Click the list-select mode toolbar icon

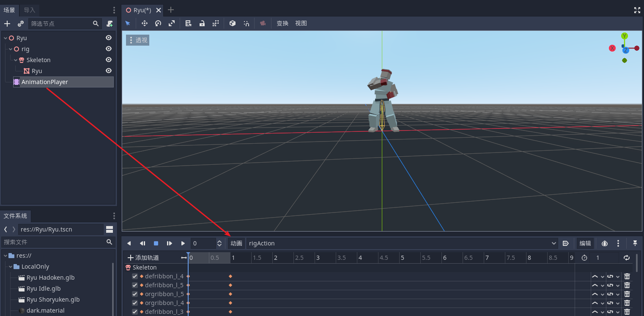pyautogui.click(x=189, y=23)
